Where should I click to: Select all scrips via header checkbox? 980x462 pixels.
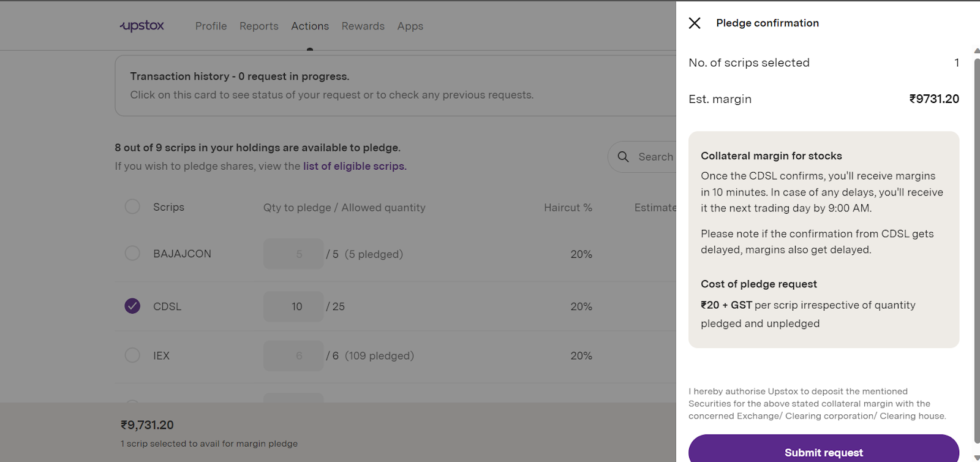[132, 206]
